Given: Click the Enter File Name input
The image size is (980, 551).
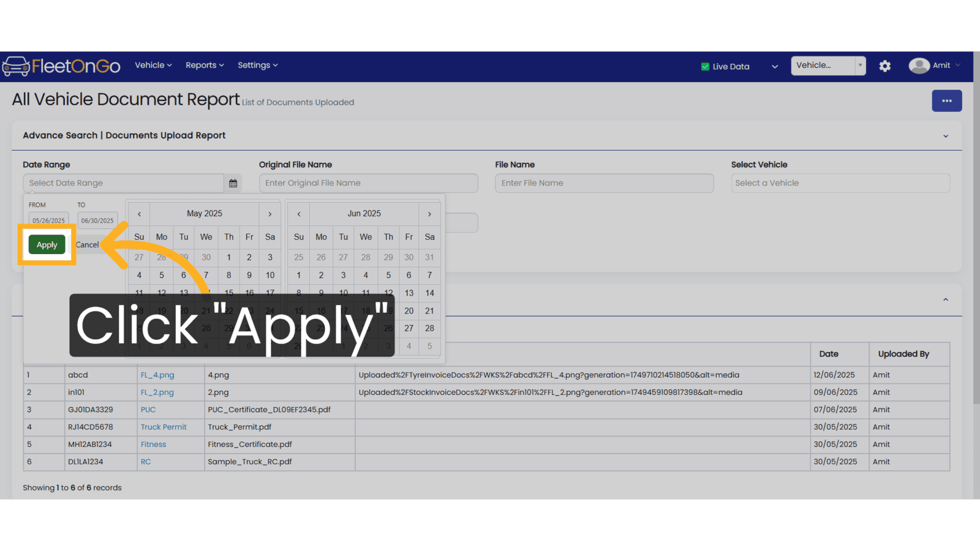Looking at the screenshot, I should [x=604, y=183].
